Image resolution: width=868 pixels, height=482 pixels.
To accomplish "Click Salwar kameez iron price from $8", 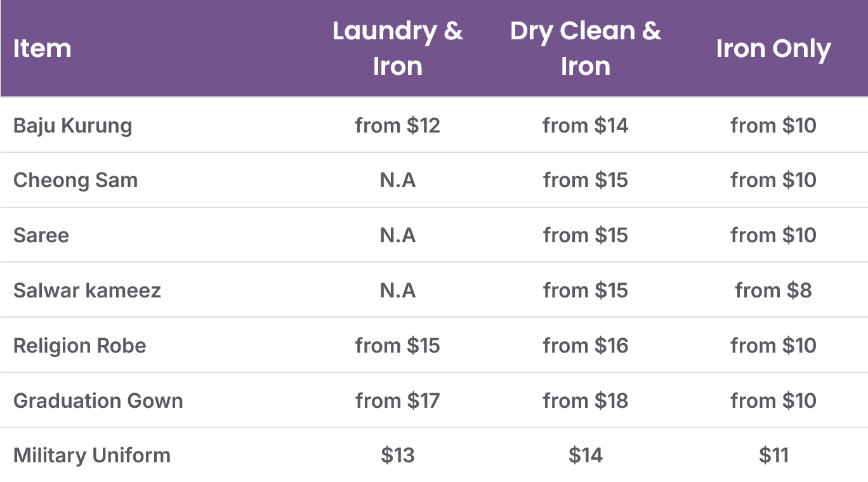I will coord(773,290).
